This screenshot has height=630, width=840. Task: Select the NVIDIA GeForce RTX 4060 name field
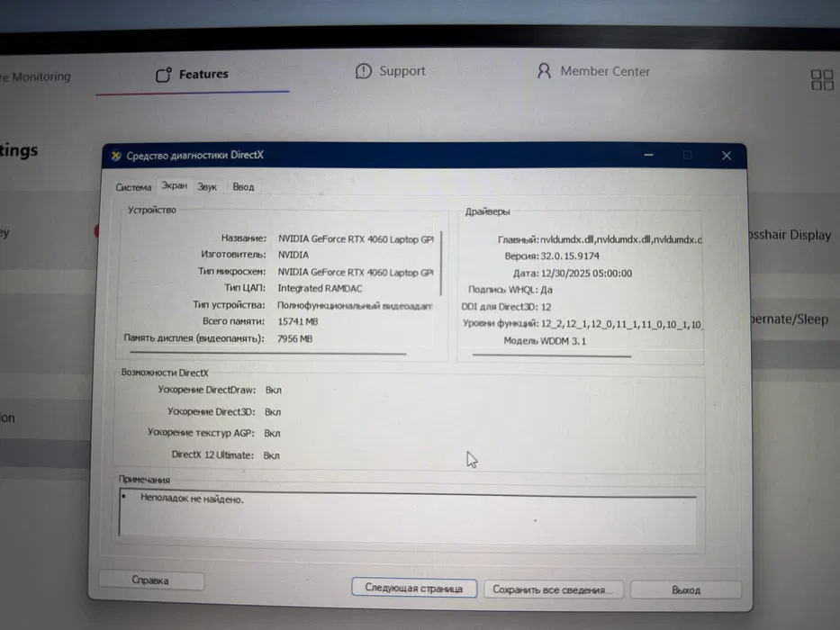356,237
